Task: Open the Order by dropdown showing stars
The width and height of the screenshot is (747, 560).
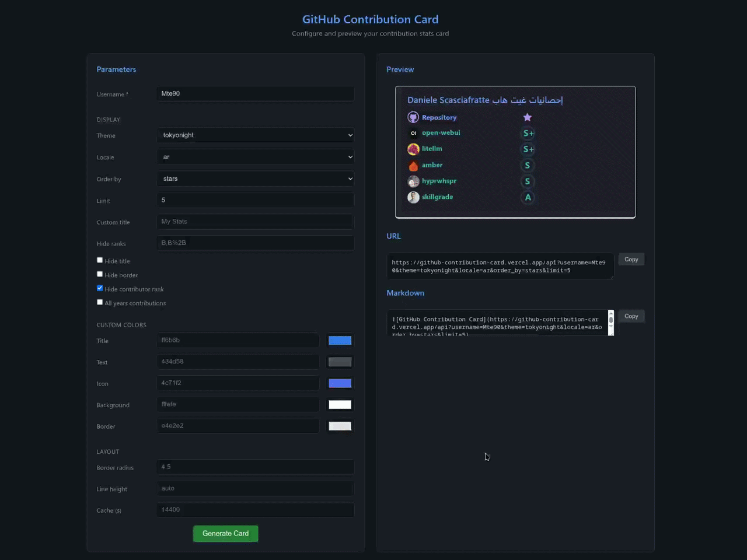Action: point(255,178)
